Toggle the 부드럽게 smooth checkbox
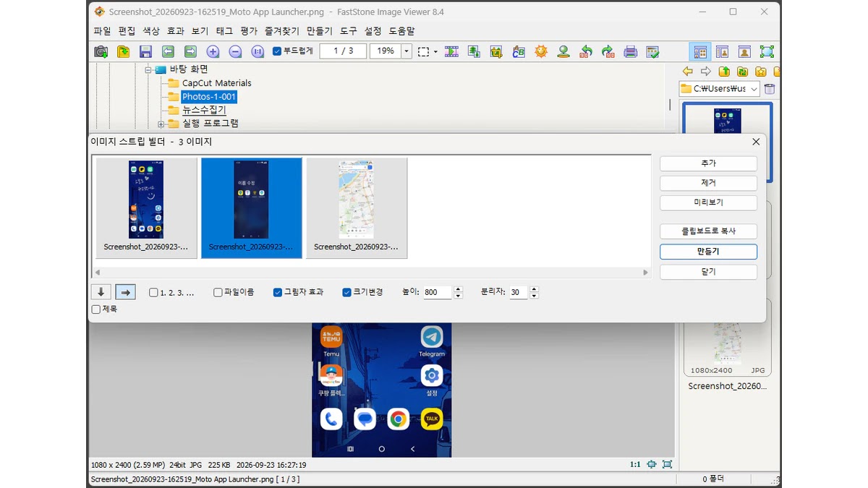868x488 pixels. point(277,51)
